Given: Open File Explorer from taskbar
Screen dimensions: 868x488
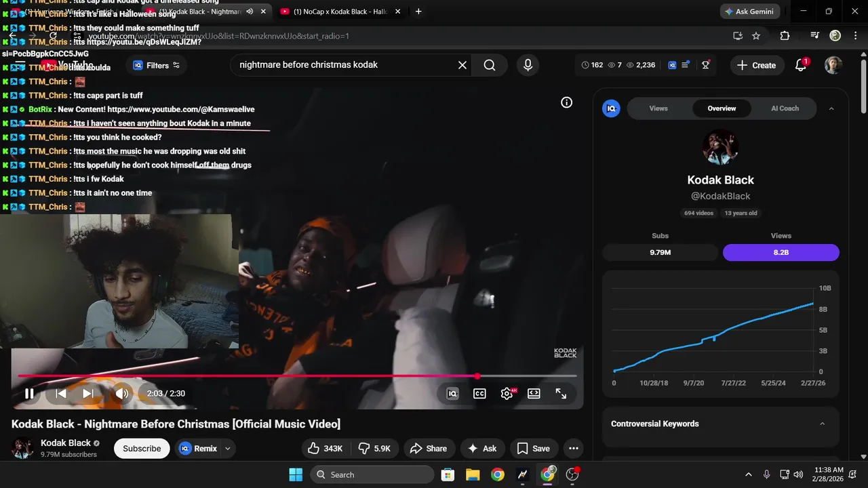Looking at the screenshot, I should pos(473,474).
